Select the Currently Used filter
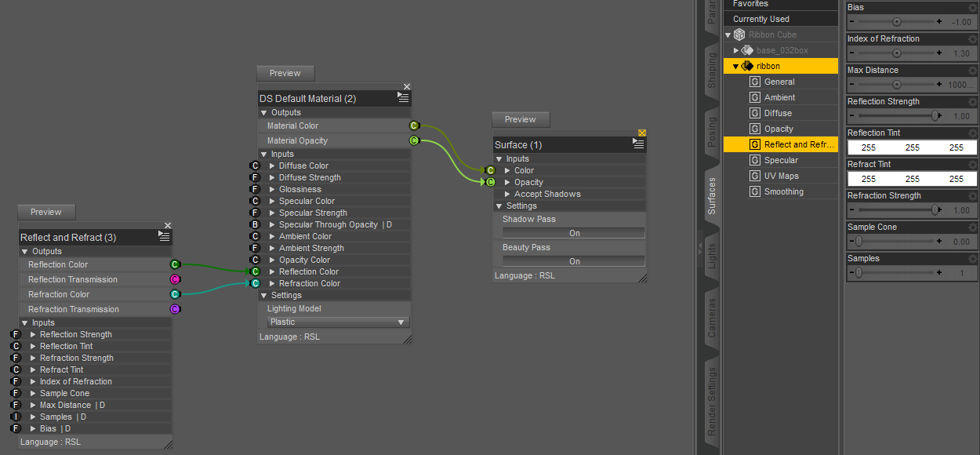980x455 pixels. [781, 19]
